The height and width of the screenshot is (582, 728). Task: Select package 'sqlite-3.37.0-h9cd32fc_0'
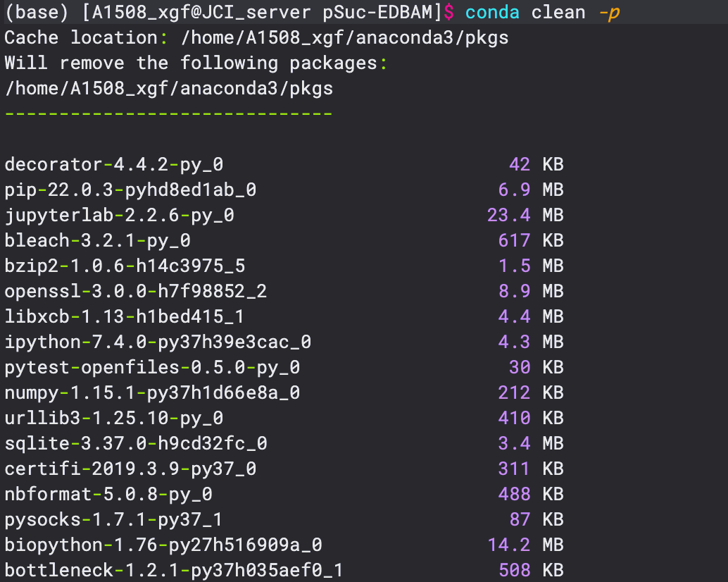136,444
